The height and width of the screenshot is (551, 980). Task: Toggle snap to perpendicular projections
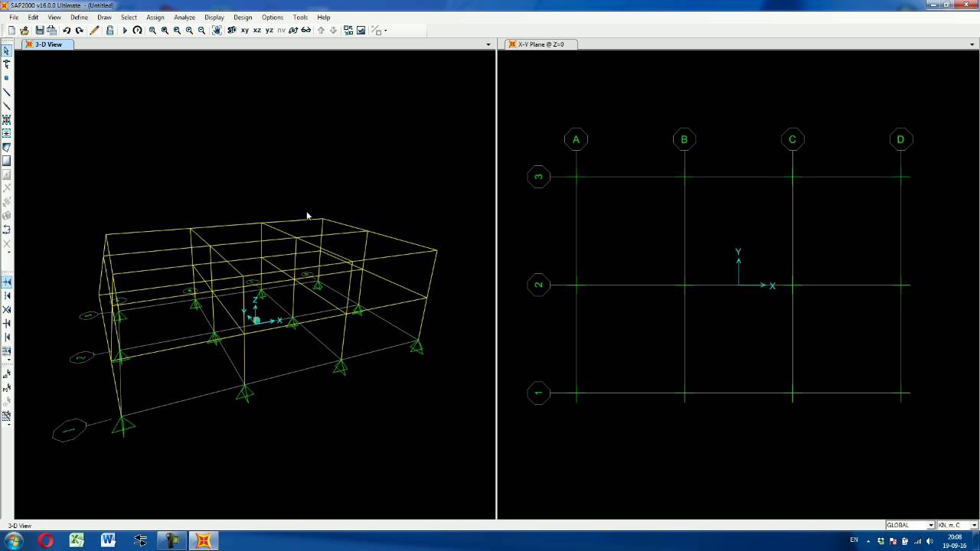(x=7, y=323)
